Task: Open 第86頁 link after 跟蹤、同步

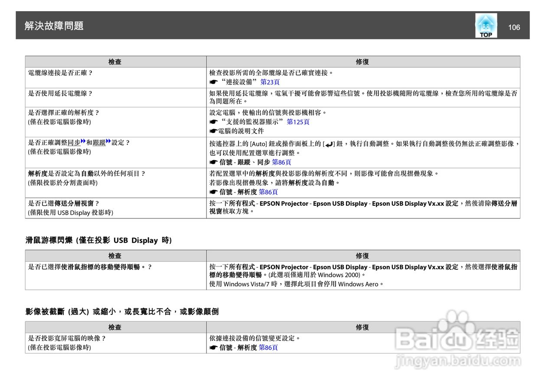Action: click(281, 162)
